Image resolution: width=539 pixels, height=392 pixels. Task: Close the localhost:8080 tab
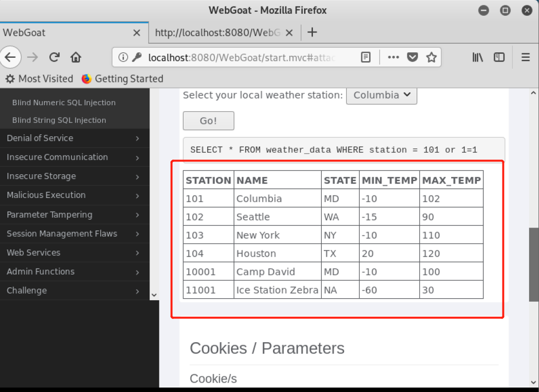tap(289, 33)
